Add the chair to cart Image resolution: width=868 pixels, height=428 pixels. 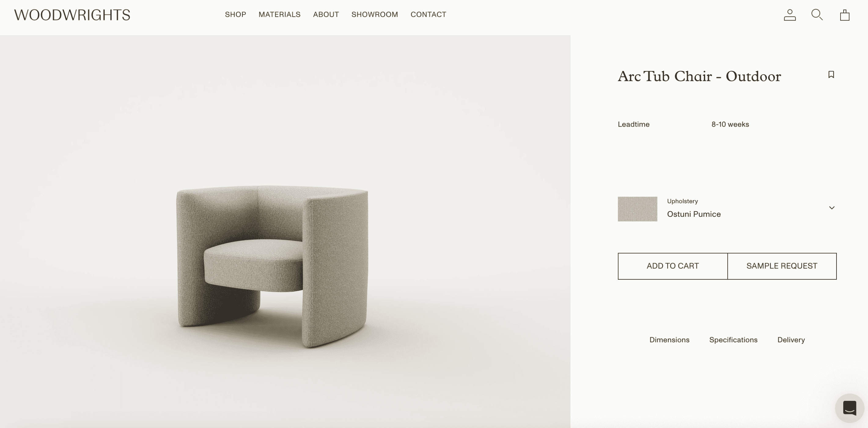click(673, 266)
